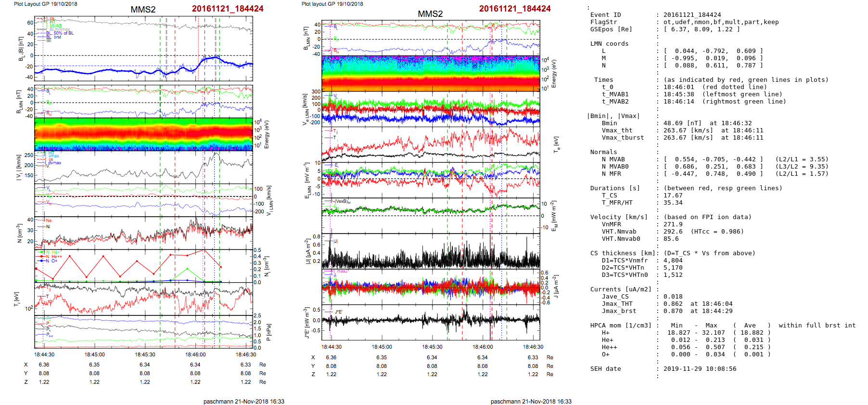This screenshot has height=405, width=868.
Task: Click the 18:45:00 tick label on left plot
Action: pos(94,354)
